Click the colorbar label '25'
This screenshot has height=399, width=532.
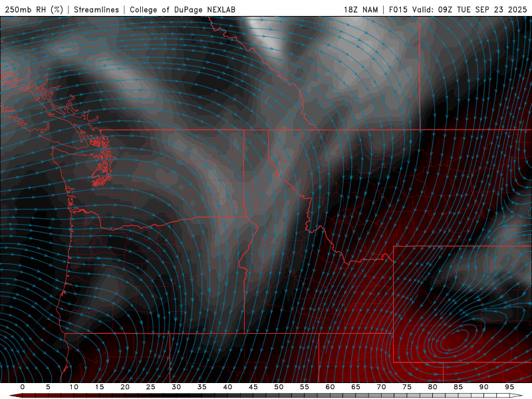(x=151, y=387)
